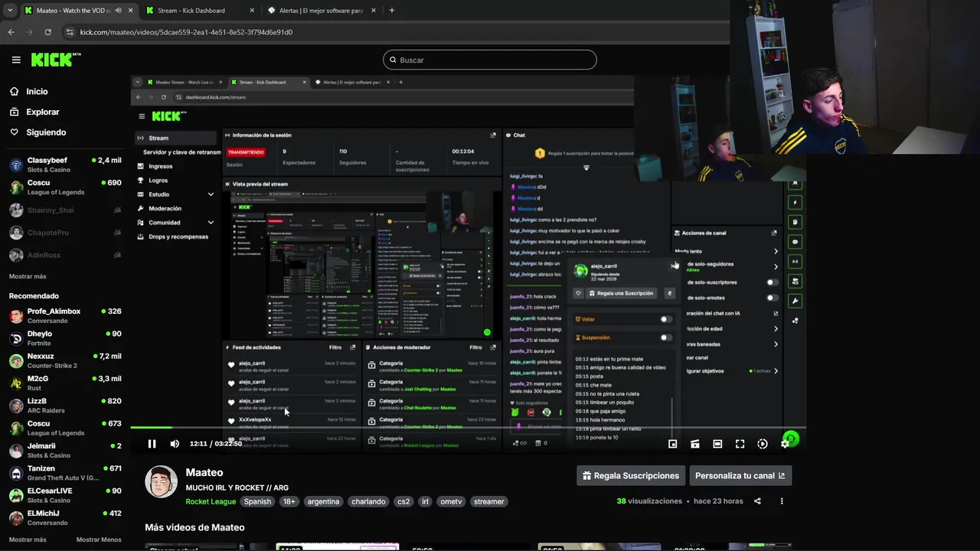Focus the Buscar search field
980x551 pixels.
490,60
